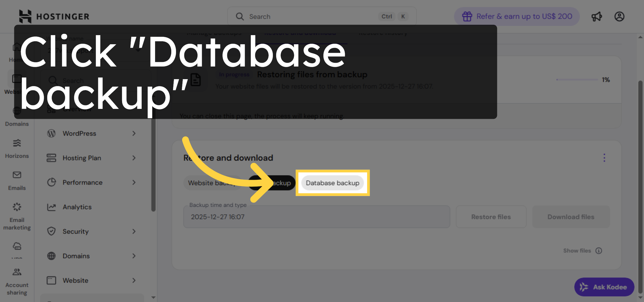The width and height of the screenshot is (644, 302).
Task: Select the Database backup option
Action: 332,183
